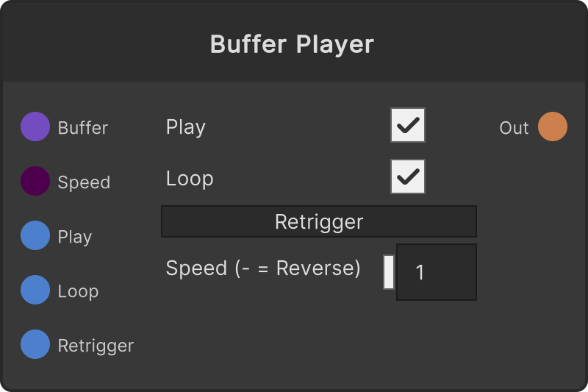
Task: Click the Loop port label on the left
Action: [x=78, y=291]
